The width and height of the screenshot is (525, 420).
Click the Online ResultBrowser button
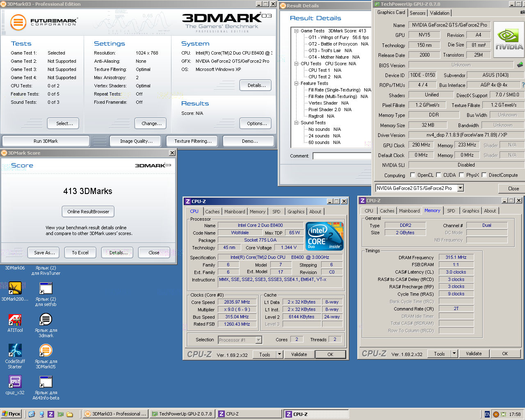click(x=88, y=212)
